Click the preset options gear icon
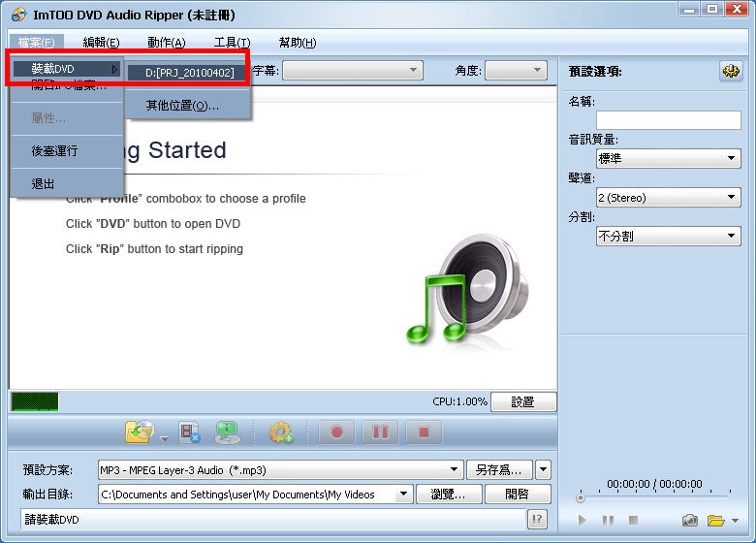This screenshot has height=543, width=756. (730, 72)
